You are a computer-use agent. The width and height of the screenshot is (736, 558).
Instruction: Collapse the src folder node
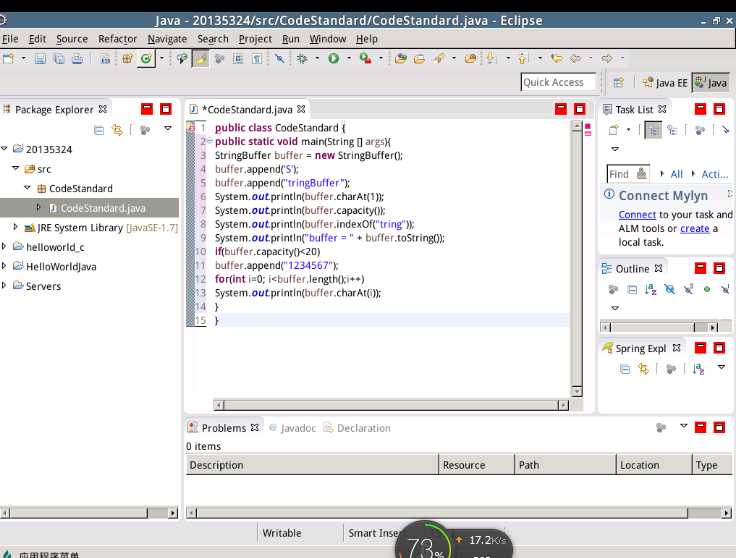tap(15, 168)
